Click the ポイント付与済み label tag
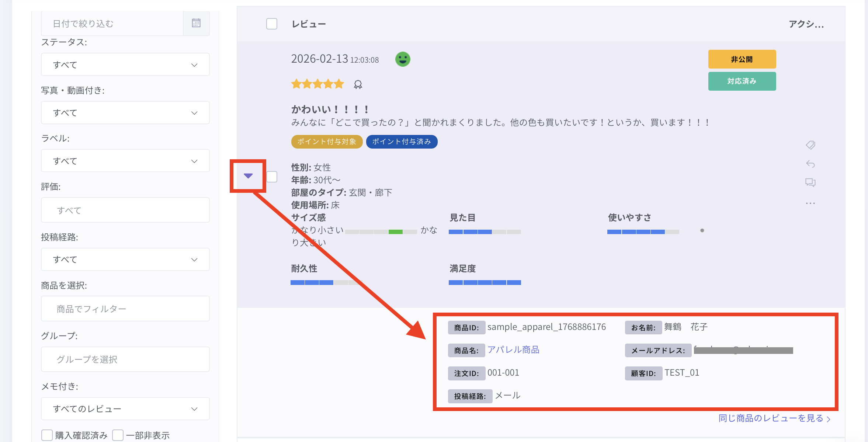The image size is (868, 442). 402,142
